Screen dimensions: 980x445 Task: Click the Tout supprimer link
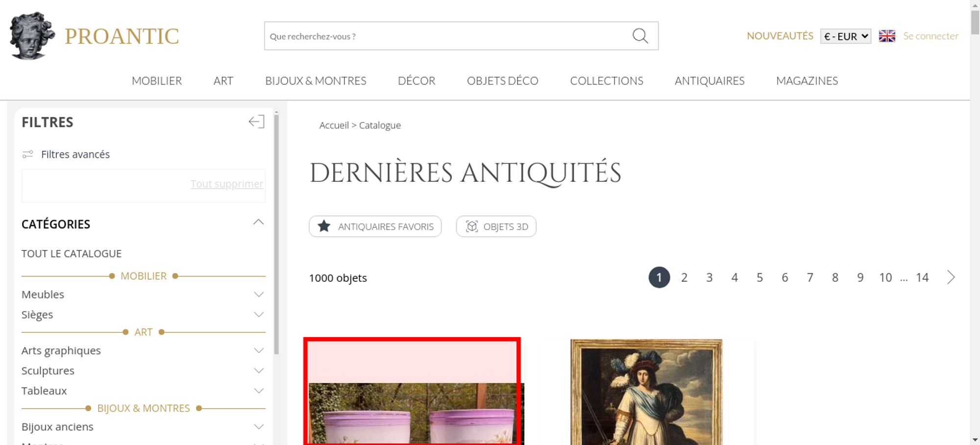click(x=226, y=184)
